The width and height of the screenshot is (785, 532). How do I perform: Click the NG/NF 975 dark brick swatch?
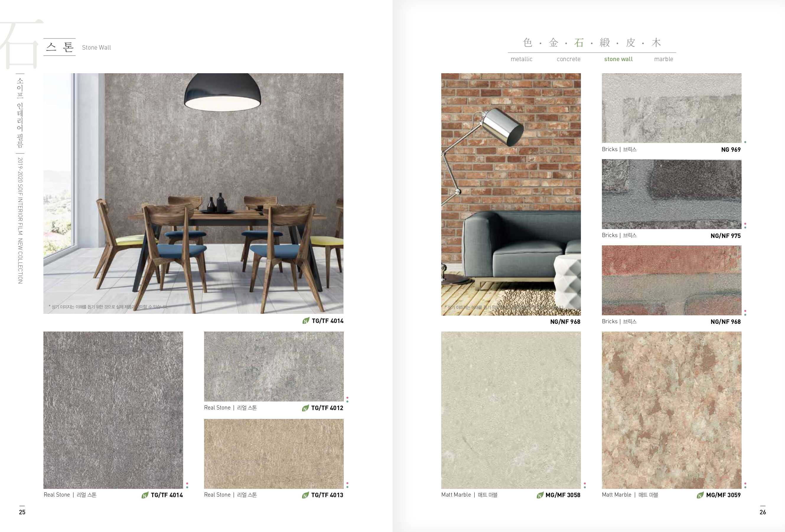[672, 194]
